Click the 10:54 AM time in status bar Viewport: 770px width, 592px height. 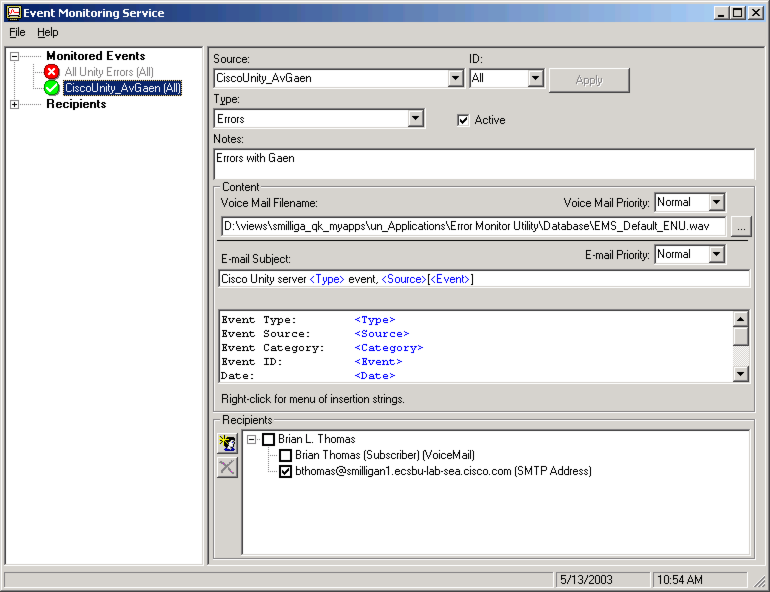pos(680,580)
